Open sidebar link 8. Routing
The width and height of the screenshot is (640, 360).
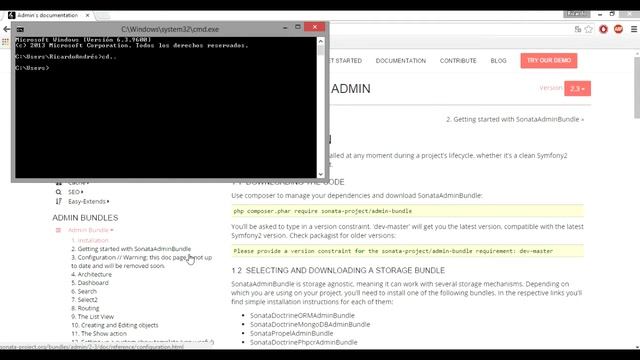click(85, 308)
